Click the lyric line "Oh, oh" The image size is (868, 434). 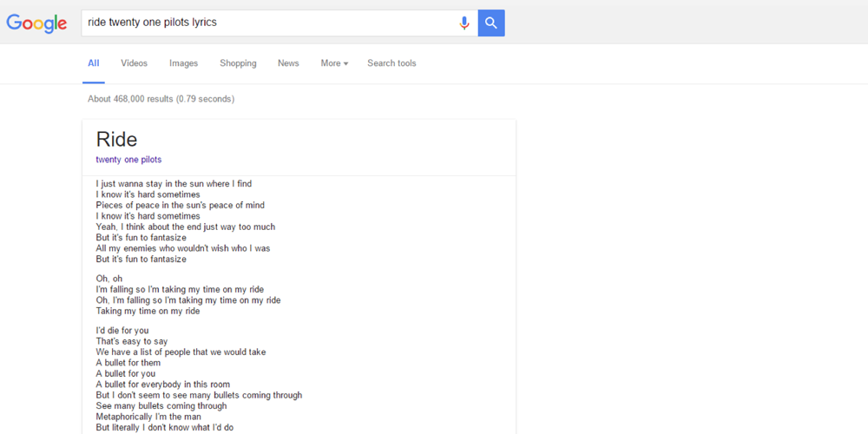[x=109, y=279]
